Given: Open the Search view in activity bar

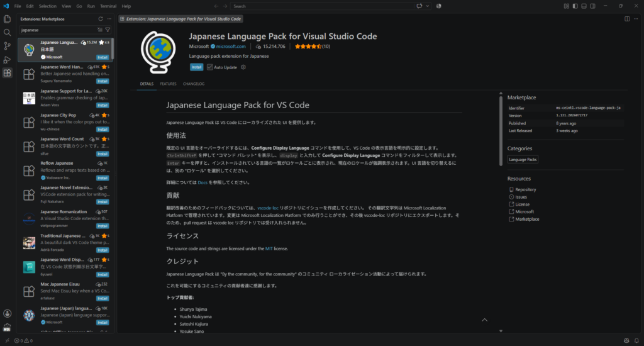Looking at the screenshot, I should pyautogui.click(x=7, y=33).
